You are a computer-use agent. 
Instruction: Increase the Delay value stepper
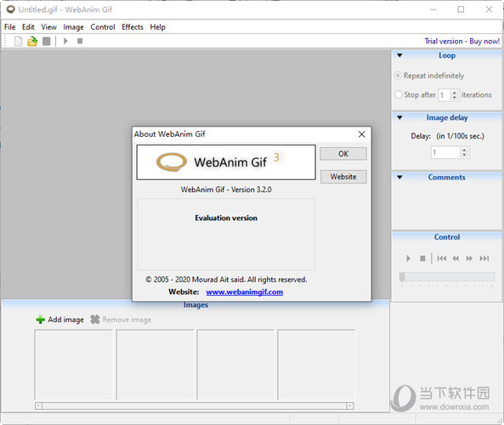pos(464,150)
